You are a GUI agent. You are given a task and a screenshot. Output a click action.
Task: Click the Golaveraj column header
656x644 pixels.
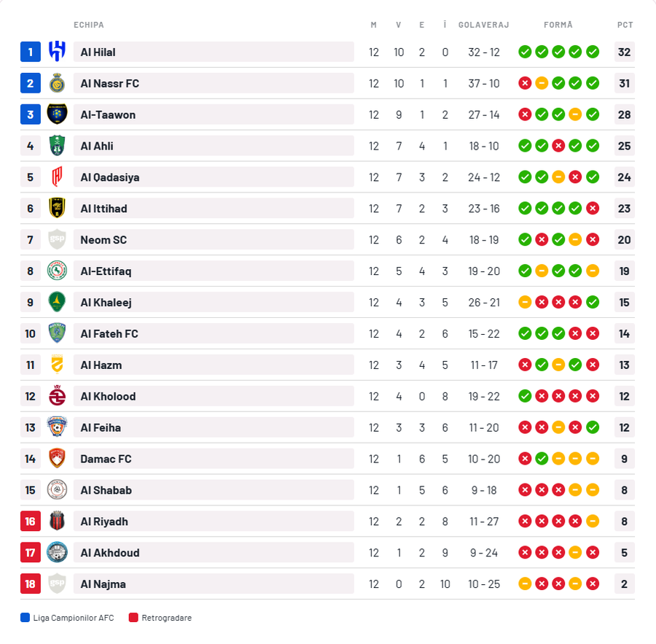484,25
